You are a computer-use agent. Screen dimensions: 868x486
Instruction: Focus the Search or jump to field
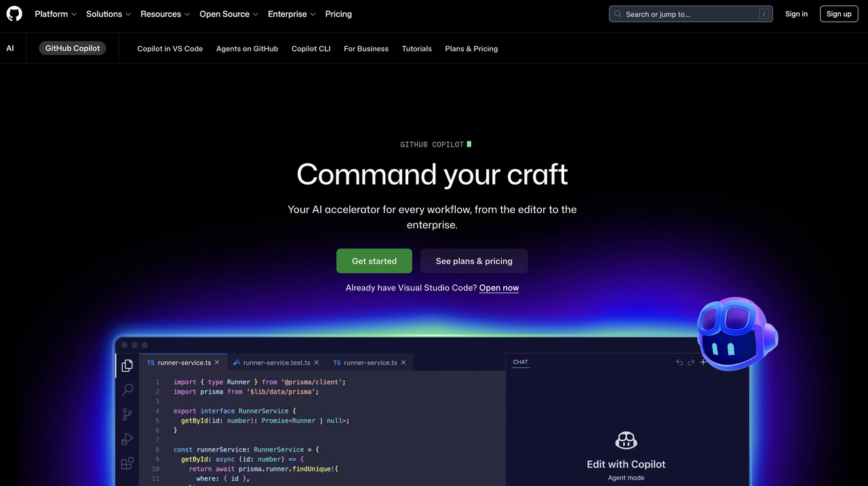tap(691, 14)
